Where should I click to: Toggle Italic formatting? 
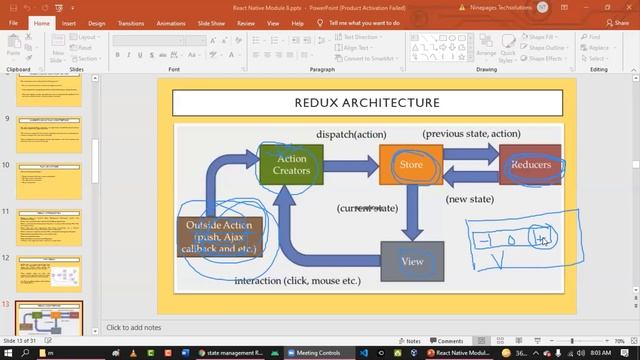pos(129,55)
